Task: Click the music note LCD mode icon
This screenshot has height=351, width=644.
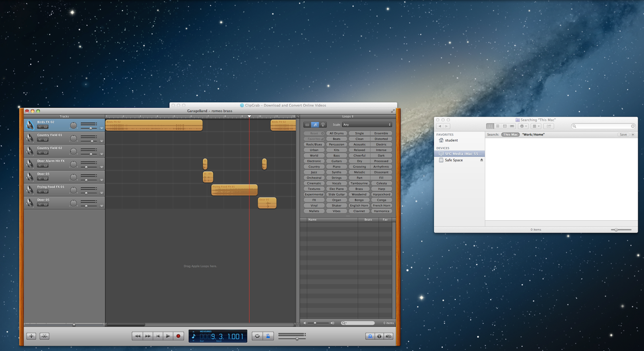Action: click(194, 336)
